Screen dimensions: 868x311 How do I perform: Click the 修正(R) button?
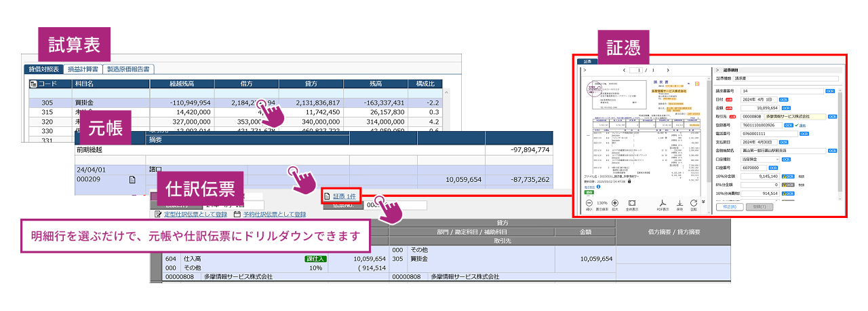pyautogui.click(x=730, y=206)
